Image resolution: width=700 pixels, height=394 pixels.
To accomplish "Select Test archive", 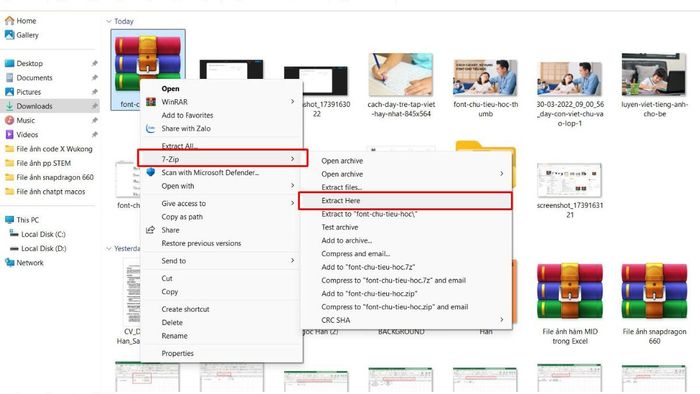I will pyautogui.click(x=340, y=228).
